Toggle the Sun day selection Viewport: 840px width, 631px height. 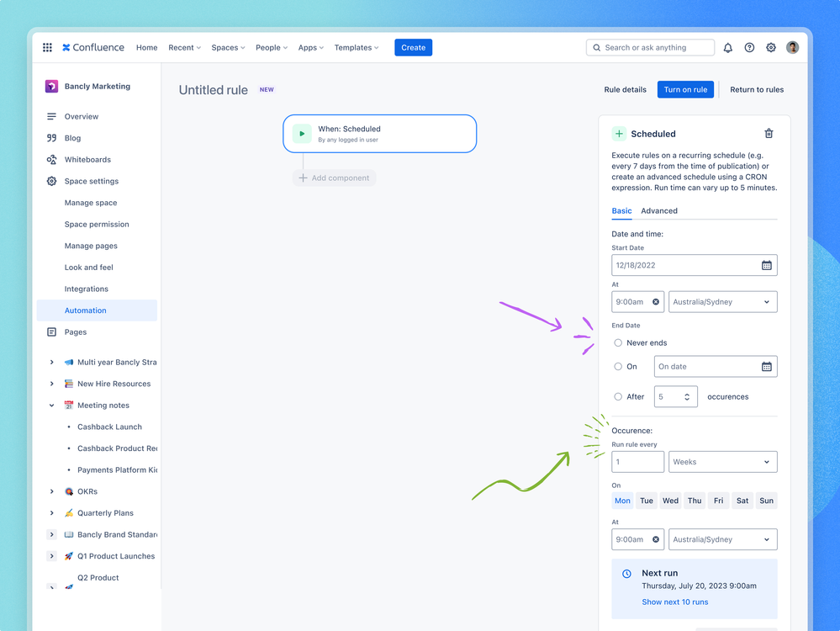click(x=767, y=501)
